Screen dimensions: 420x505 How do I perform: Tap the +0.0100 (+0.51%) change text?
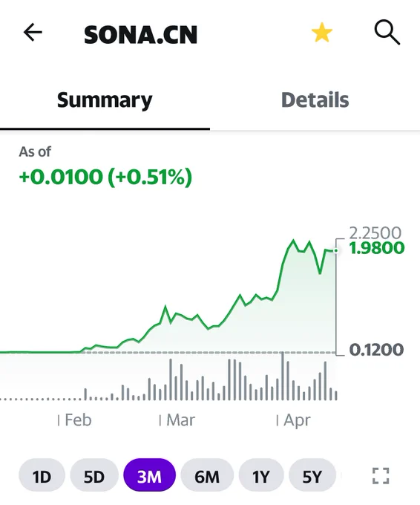pos(105,177)
